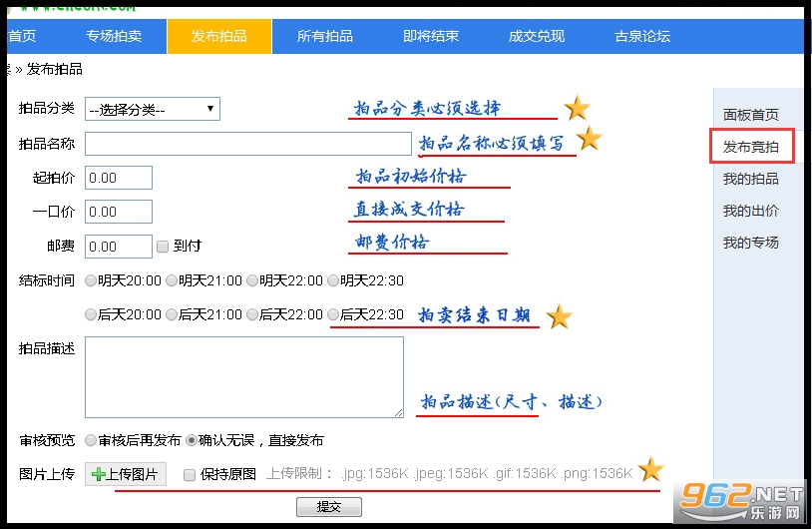Open the 所有拍品 navigation tab
Viewport: 812px width, 529px height.
pyautogui.click(x=324, y=36)
